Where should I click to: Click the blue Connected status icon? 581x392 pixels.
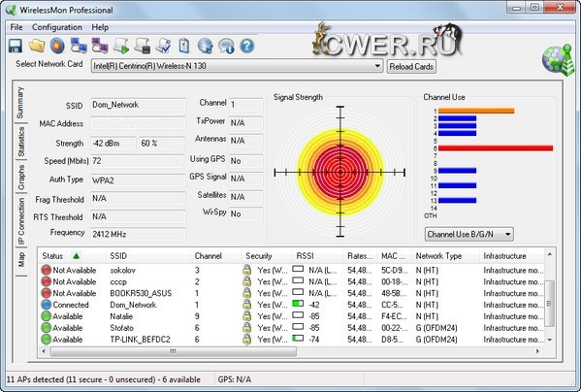pos(46,305)
